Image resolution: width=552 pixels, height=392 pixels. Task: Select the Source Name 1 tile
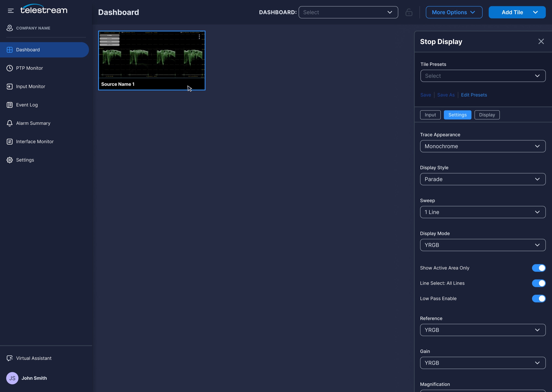(x=152, y=61)
